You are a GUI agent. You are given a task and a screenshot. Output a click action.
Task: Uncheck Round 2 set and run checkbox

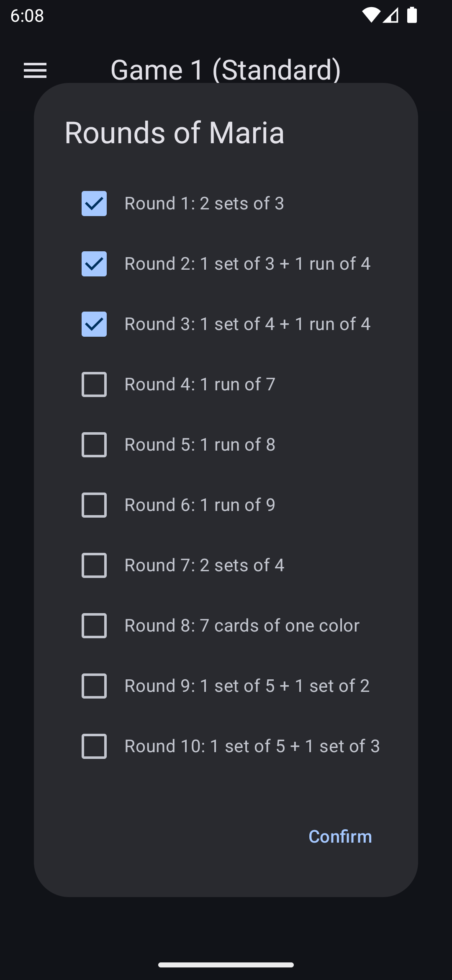(x=94, y=264)
